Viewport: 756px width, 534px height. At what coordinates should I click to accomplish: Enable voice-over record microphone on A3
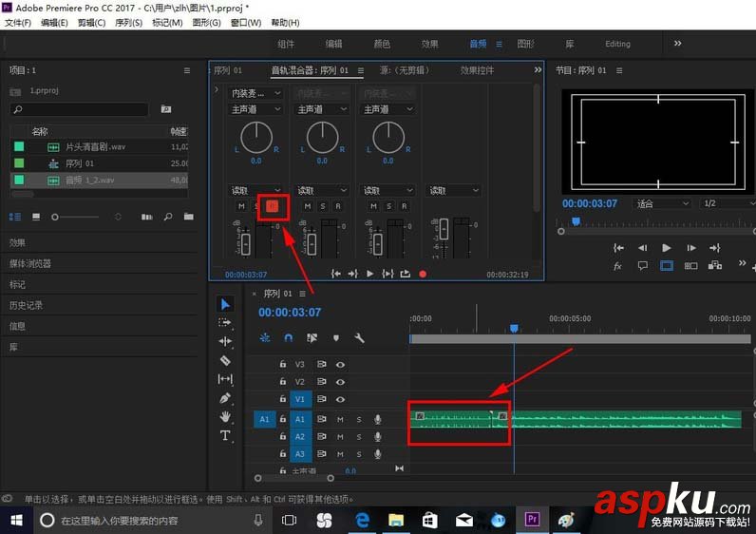[377, 454]
